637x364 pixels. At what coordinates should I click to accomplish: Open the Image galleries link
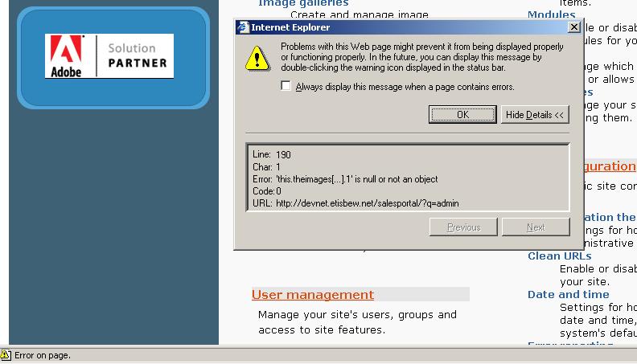(303, 3)
